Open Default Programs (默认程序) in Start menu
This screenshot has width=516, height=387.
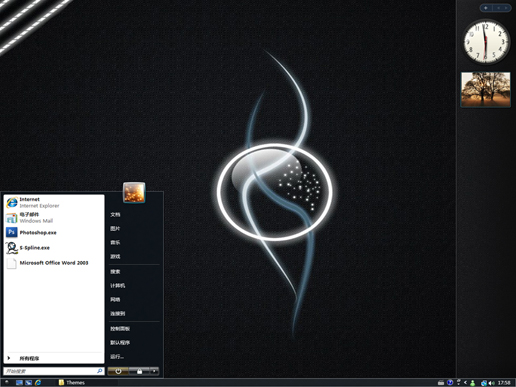pyautogui.click(x=120, y=343)
